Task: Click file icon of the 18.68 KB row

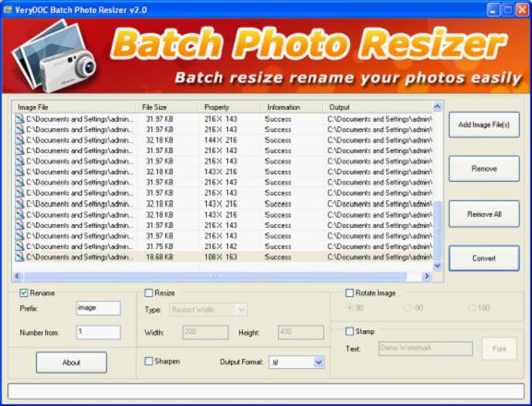Action: pos(19,257)
